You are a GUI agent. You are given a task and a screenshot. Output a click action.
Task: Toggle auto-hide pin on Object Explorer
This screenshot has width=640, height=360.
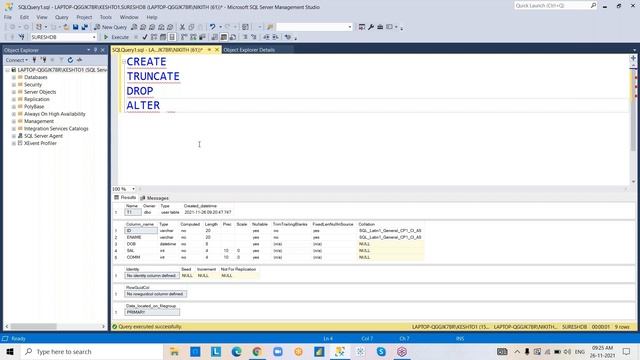[x=96, y=50]
